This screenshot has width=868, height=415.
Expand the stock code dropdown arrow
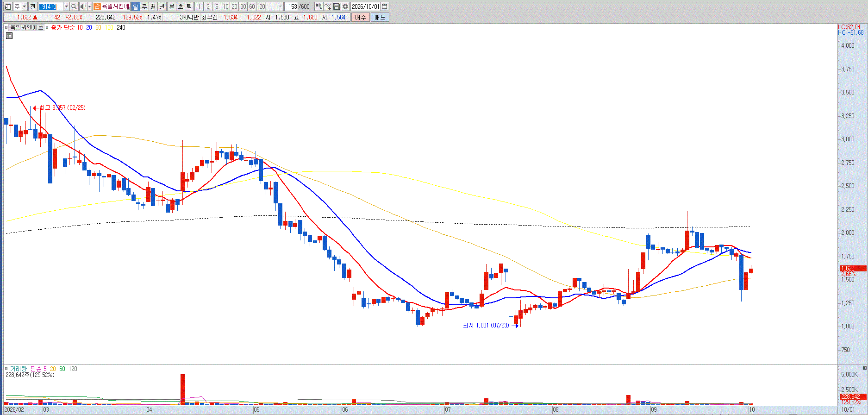[x=66, y=6]
